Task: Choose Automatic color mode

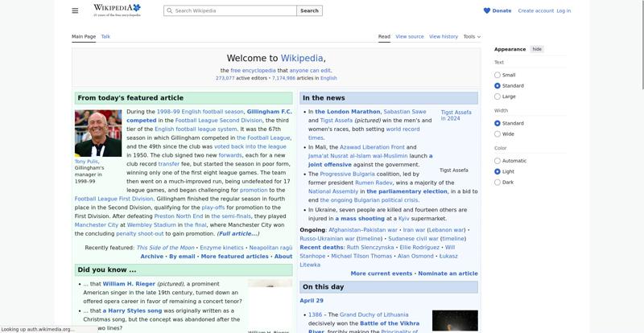Action: click(497, 161)
